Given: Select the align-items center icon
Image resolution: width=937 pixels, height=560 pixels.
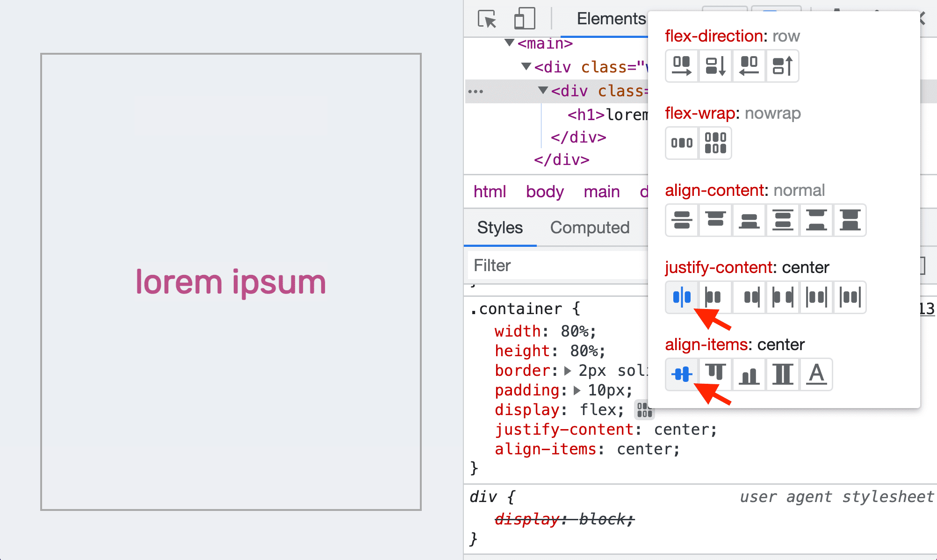Looking at the screenshot, I should coord(682,375).
